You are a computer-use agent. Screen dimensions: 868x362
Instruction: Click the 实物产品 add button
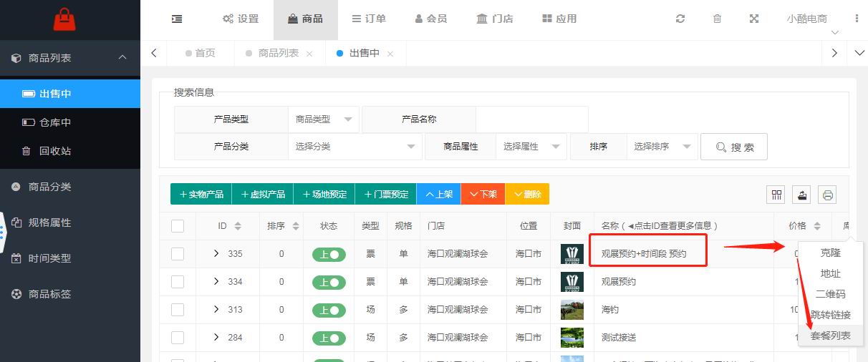(201, 195)
